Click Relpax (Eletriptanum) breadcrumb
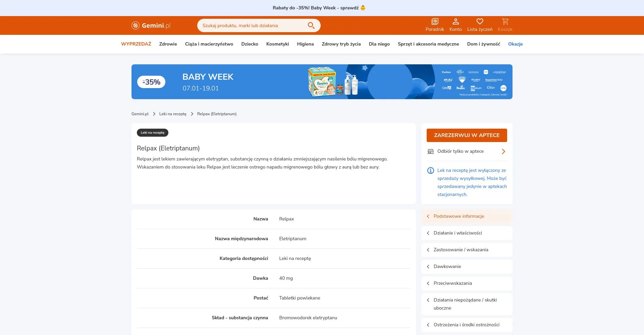 [217, 114]
